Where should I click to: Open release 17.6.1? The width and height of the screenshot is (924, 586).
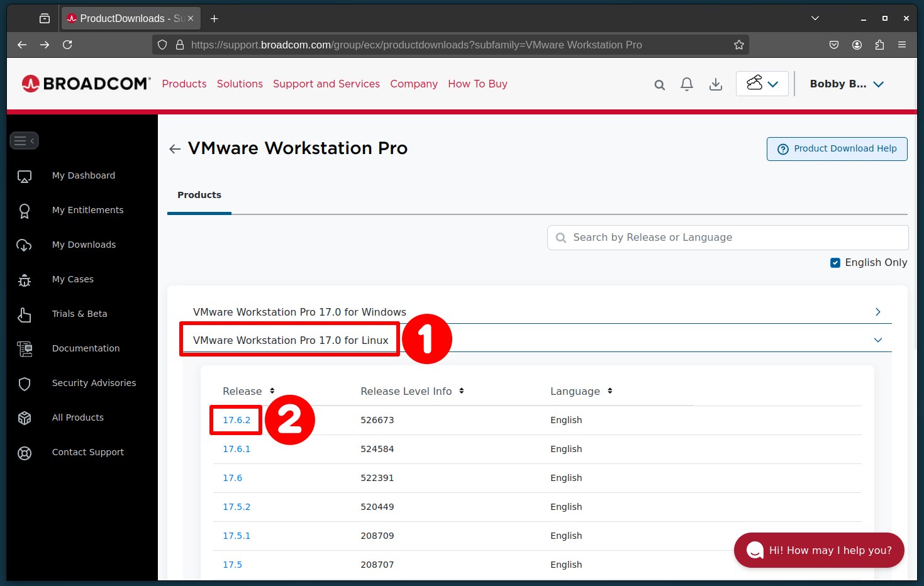[237, 449]
